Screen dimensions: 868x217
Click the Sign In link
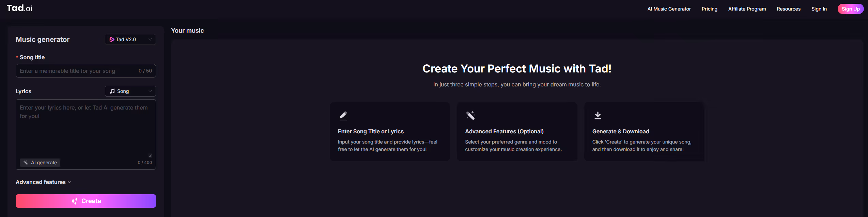[819, 9]
